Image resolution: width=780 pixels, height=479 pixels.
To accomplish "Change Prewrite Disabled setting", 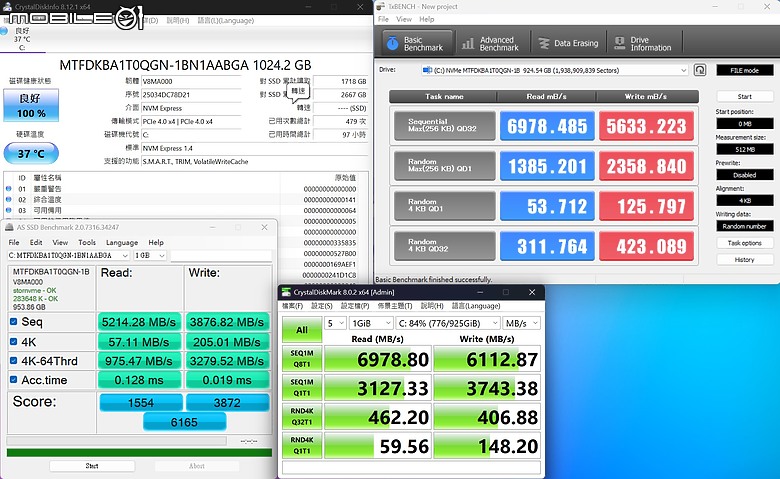I will coord(745,175).
